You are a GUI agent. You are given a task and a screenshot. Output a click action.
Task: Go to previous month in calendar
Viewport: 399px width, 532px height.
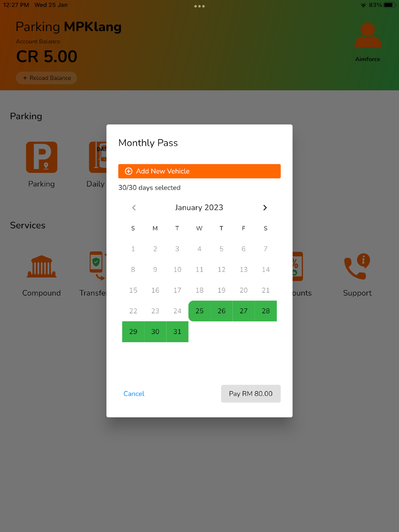[134, 208]
